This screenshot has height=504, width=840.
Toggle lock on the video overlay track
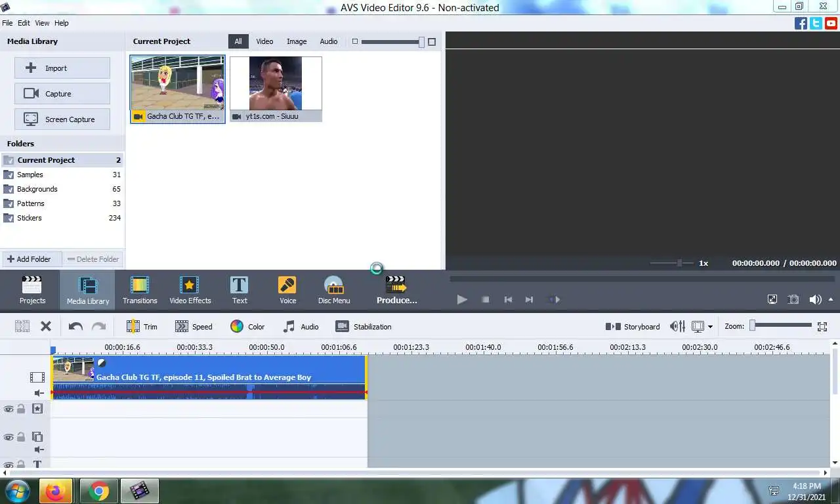click(21, 437)
